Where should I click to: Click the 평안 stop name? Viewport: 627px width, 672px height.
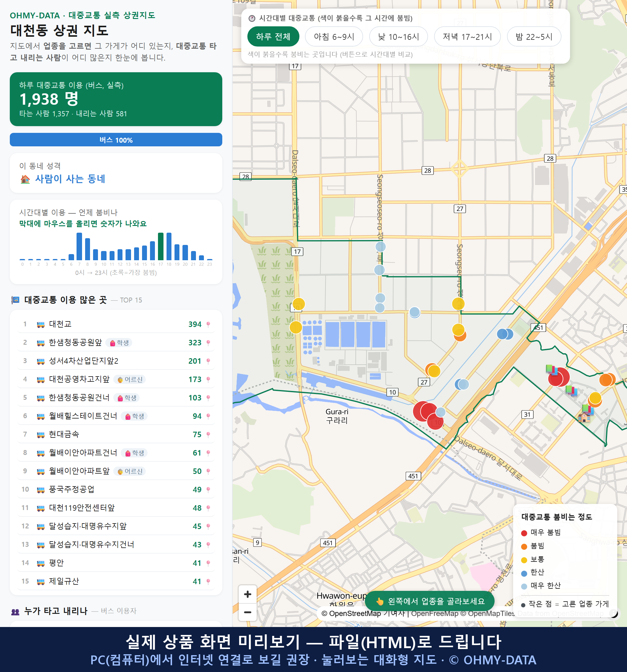tap(56, 563)
